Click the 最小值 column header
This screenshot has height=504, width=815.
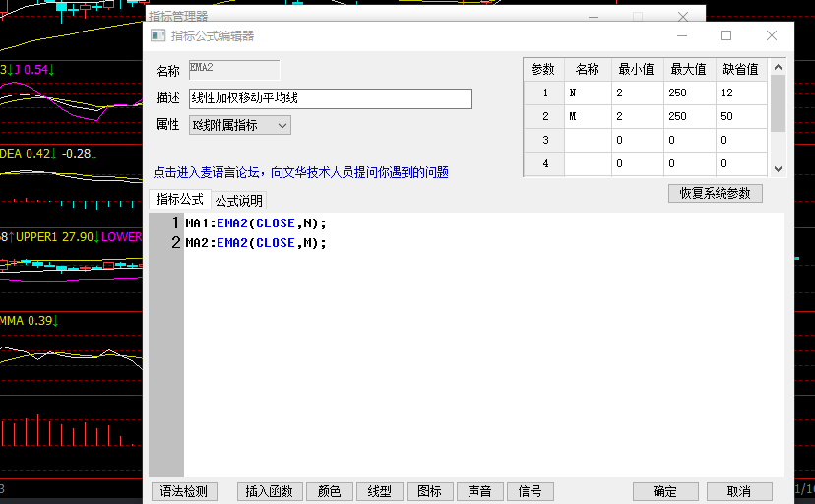(x=637, y=69)
